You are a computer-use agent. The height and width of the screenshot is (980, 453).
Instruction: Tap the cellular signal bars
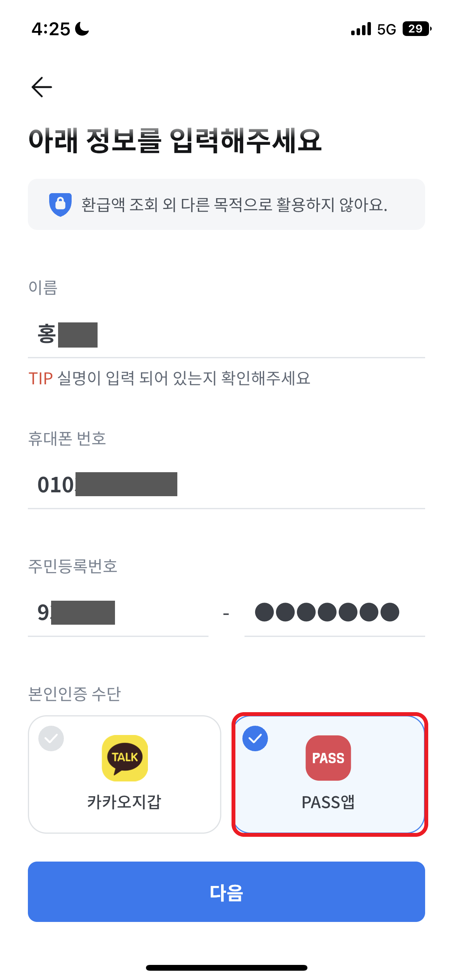361,29
